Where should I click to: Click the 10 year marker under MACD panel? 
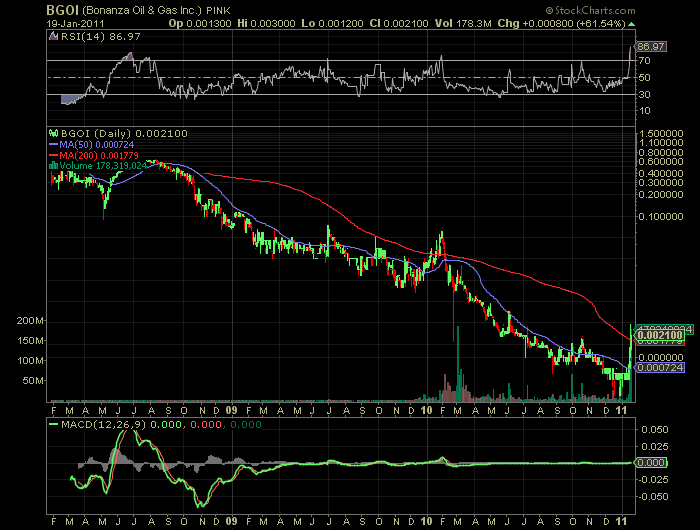pos(427,521)
